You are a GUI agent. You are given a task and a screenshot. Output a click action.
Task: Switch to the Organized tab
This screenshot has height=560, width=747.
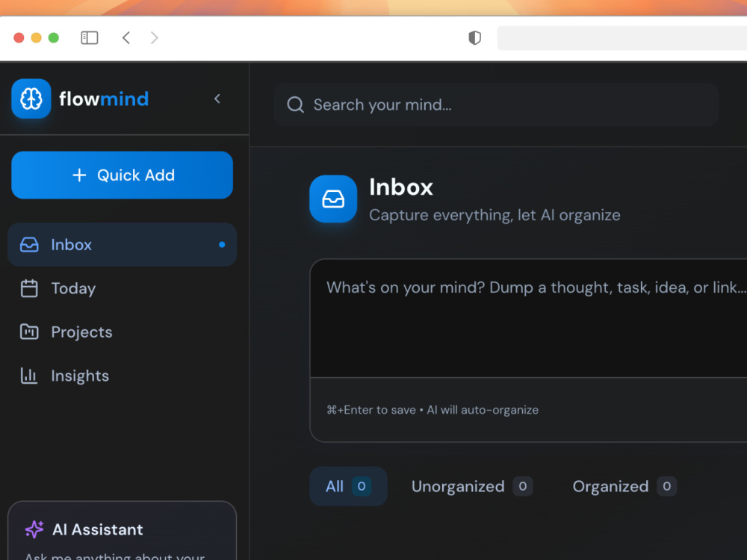tap(624, 486)
